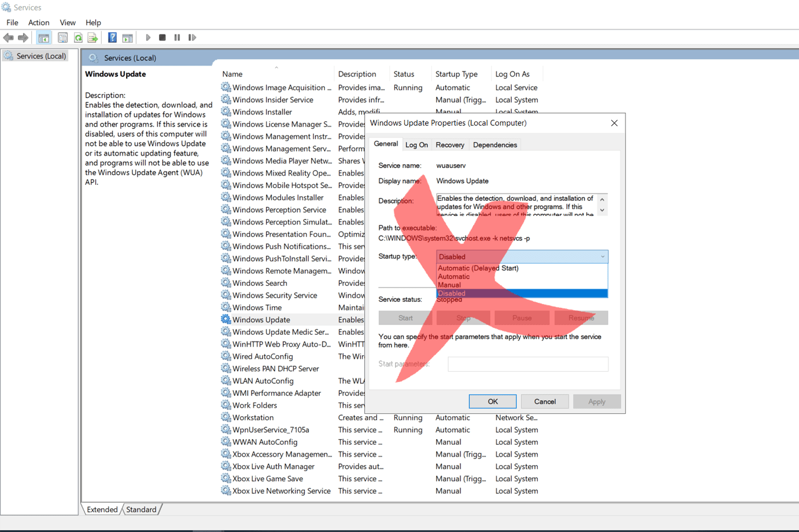Viewport: 799px width, 532px height.
Task: Click Cancel in Windows Update Properties
Action: click(545, 401)
